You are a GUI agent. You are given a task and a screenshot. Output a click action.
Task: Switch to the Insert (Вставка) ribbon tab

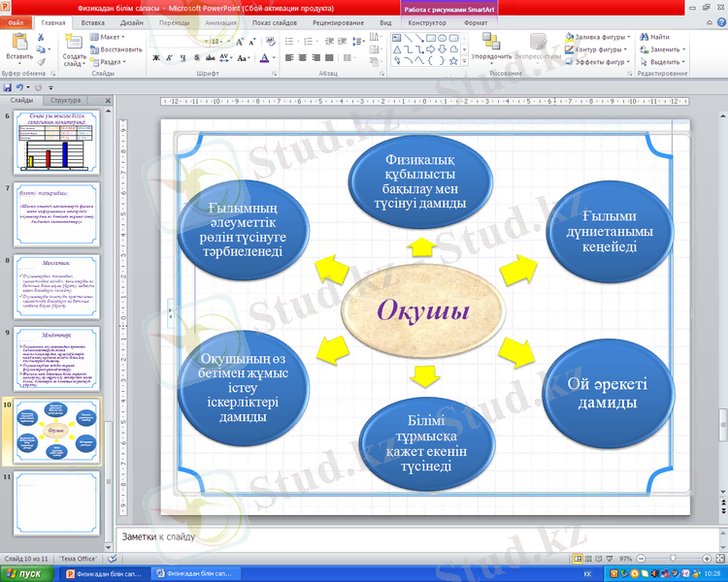coord(93,20)
